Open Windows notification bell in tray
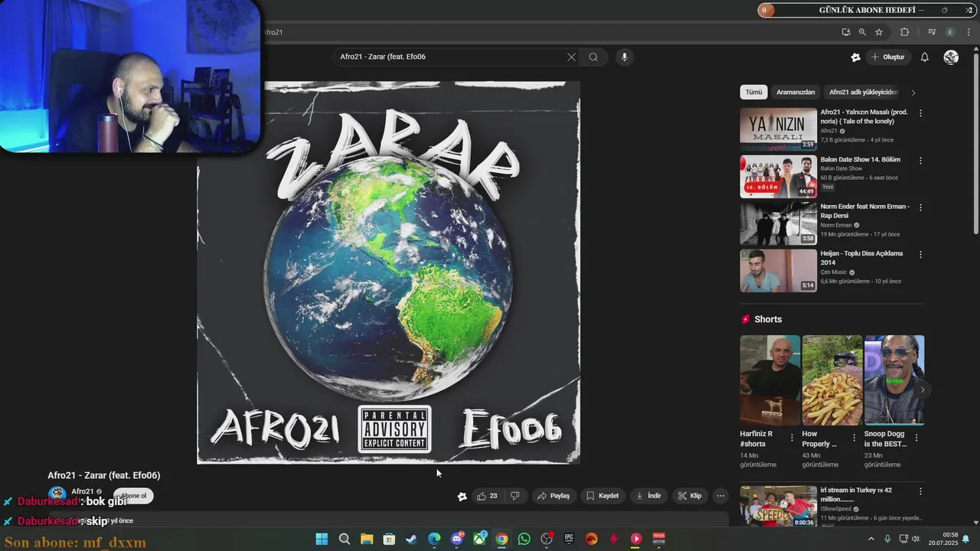The height and width of the screenshot is (551, 980). click(x=966, y=539)
